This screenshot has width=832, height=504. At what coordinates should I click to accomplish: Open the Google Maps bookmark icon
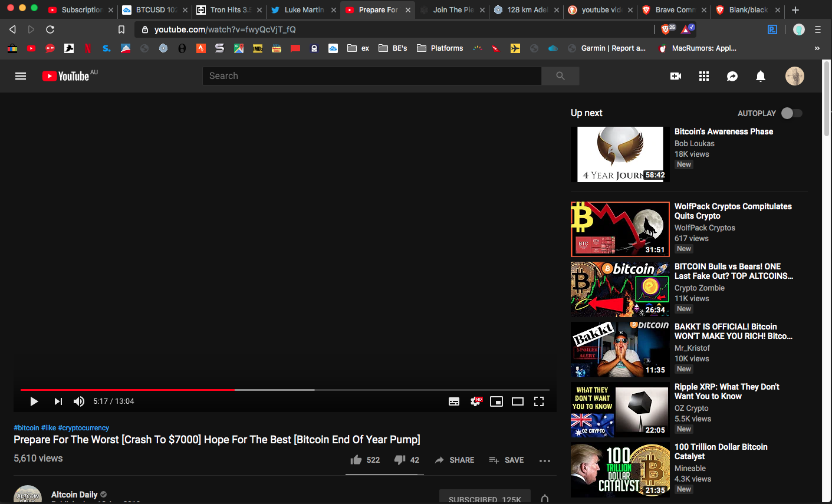239,48
